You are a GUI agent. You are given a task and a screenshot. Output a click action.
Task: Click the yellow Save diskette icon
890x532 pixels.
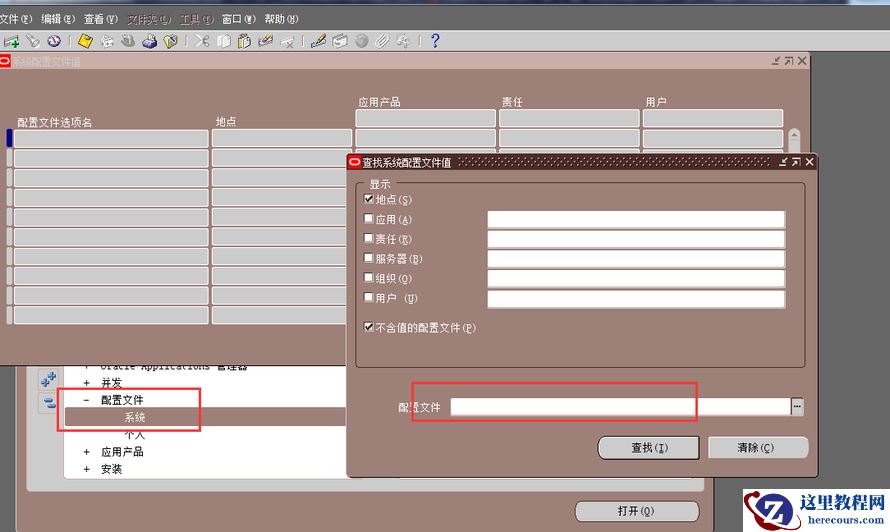pos(85,41)
